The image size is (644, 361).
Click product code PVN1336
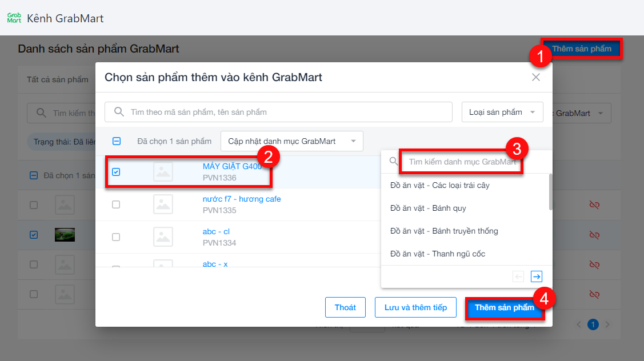[x=219, y=178]
